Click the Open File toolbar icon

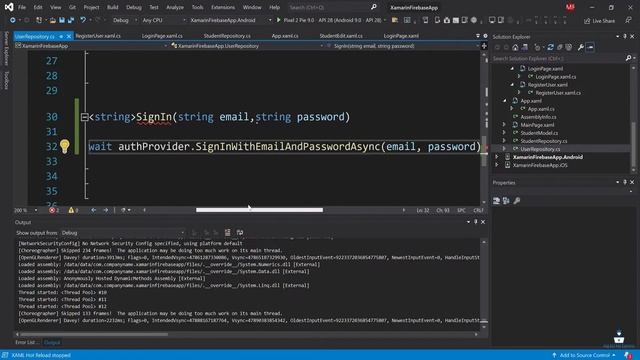click(x=53, y=20)
